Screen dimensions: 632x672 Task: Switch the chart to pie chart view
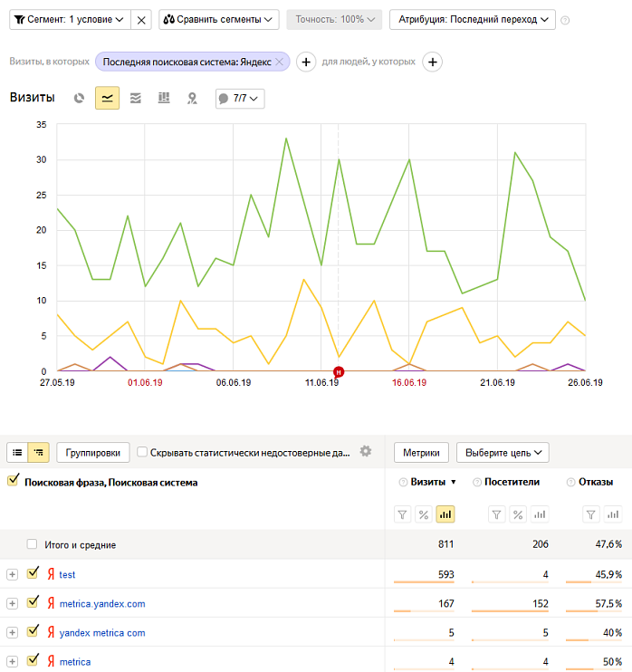pyautogui.click(x=79, y=98)
